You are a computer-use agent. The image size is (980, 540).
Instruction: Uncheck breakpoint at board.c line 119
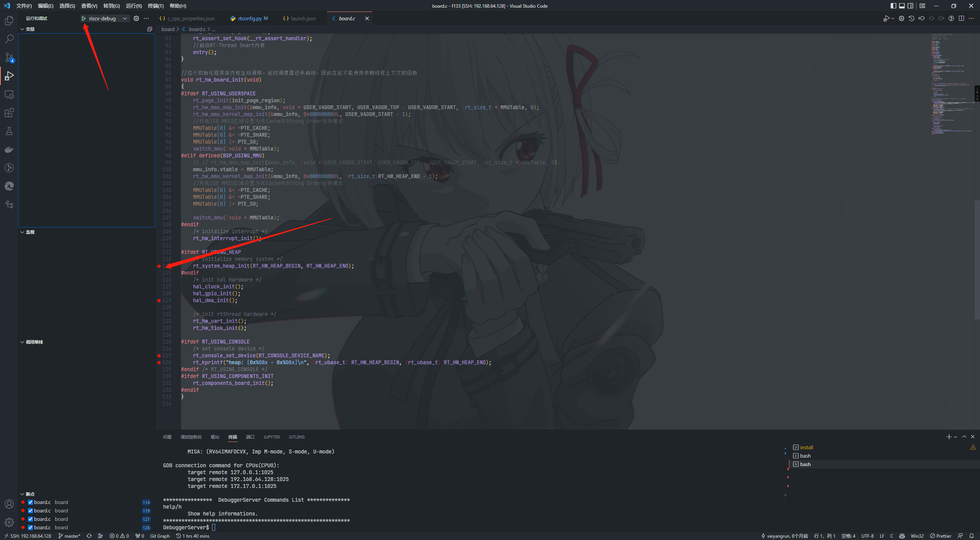coord(30,511)
